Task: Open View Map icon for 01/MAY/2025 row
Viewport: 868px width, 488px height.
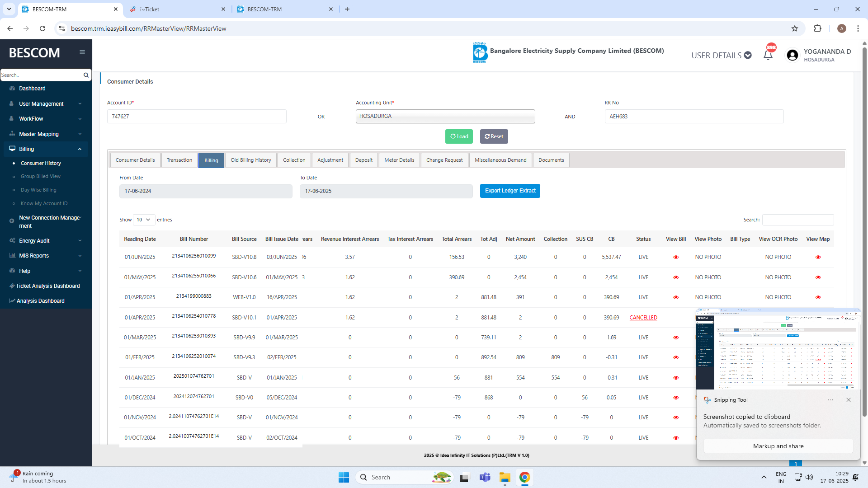Action: click(x=818, y=277)
